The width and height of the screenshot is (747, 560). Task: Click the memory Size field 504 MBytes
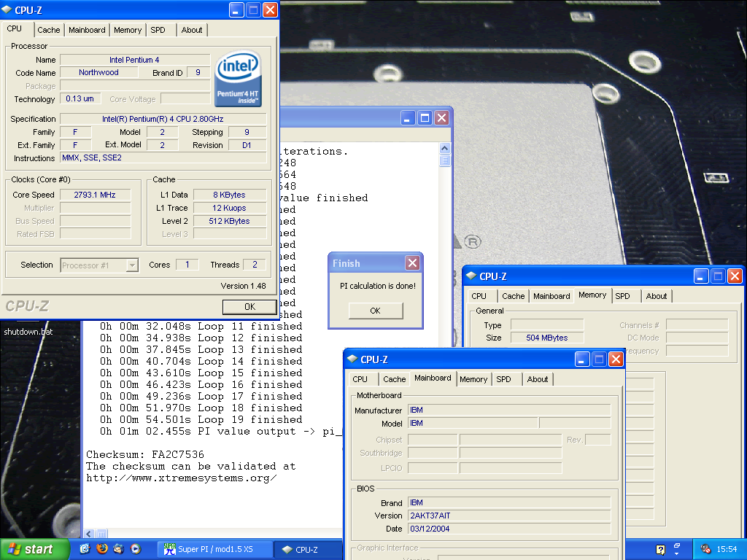(x=547, y=338)
